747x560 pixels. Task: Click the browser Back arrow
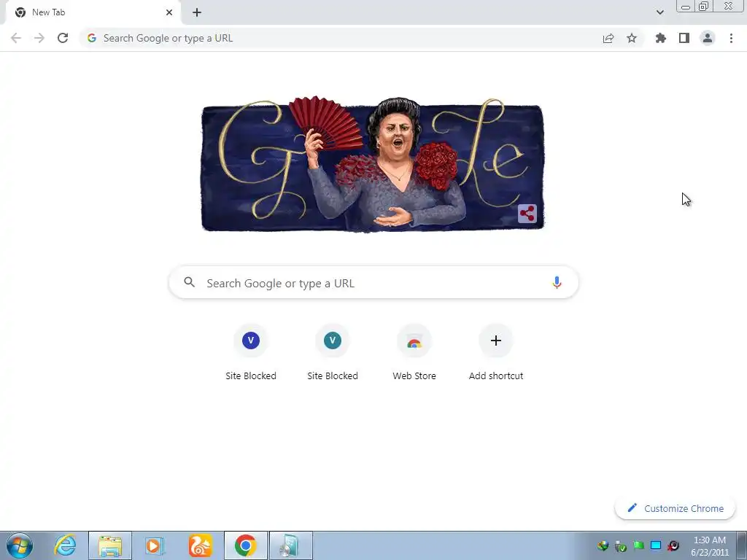[x=16, y=38]
